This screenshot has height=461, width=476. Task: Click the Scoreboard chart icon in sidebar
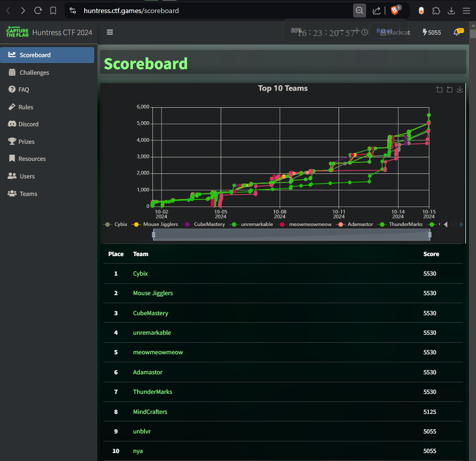click(12, 55)
